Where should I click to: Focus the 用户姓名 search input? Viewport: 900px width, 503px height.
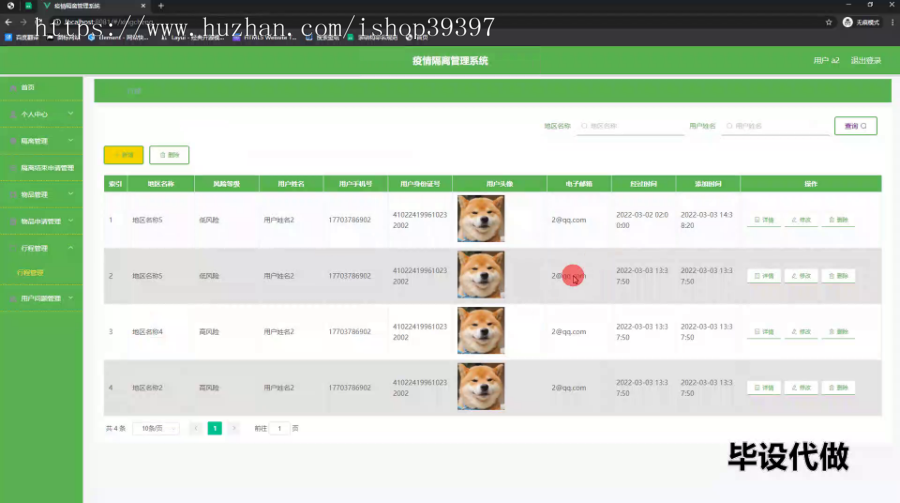(775, 126)
